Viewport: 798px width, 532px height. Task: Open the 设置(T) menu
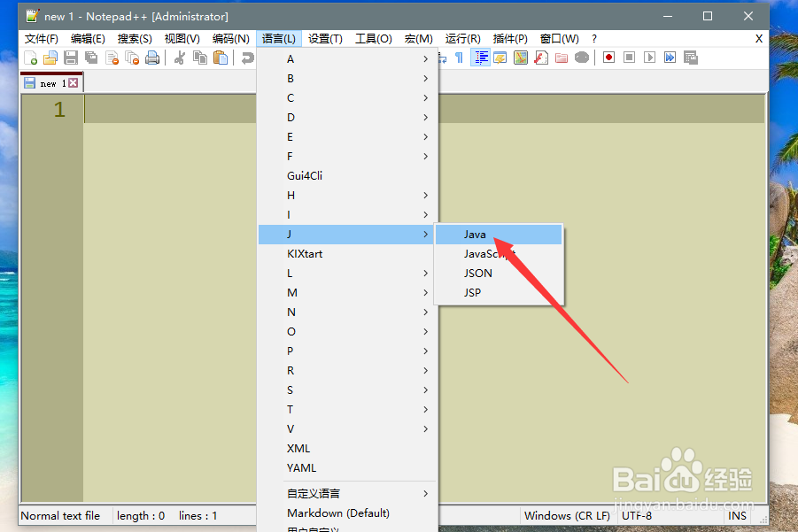[325, 39]
